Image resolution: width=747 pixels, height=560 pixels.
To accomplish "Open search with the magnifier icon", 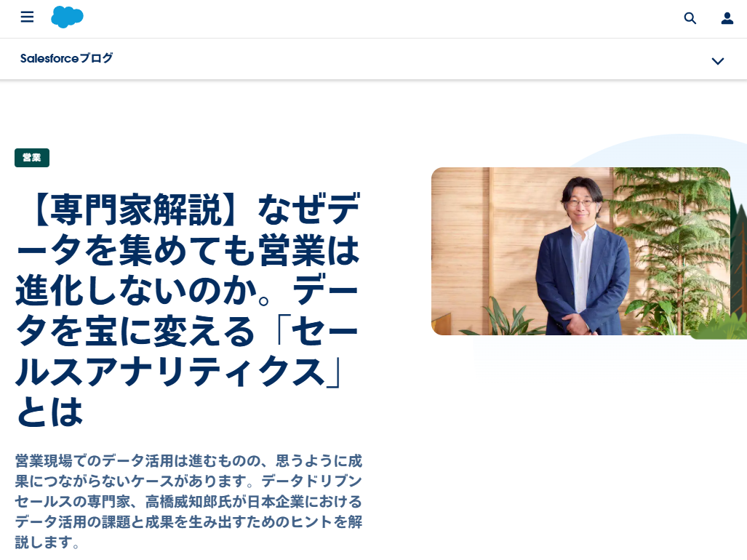I will pos(690,18).
